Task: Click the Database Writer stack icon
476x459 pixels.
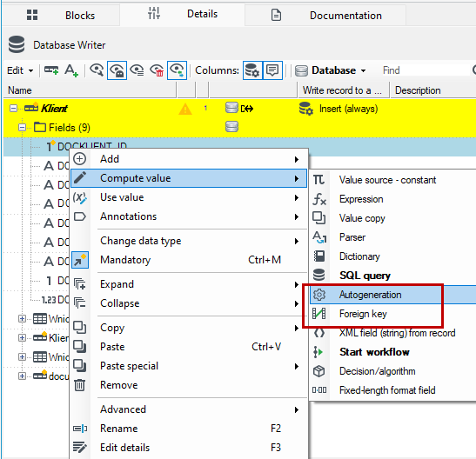Action: [16, 44]
